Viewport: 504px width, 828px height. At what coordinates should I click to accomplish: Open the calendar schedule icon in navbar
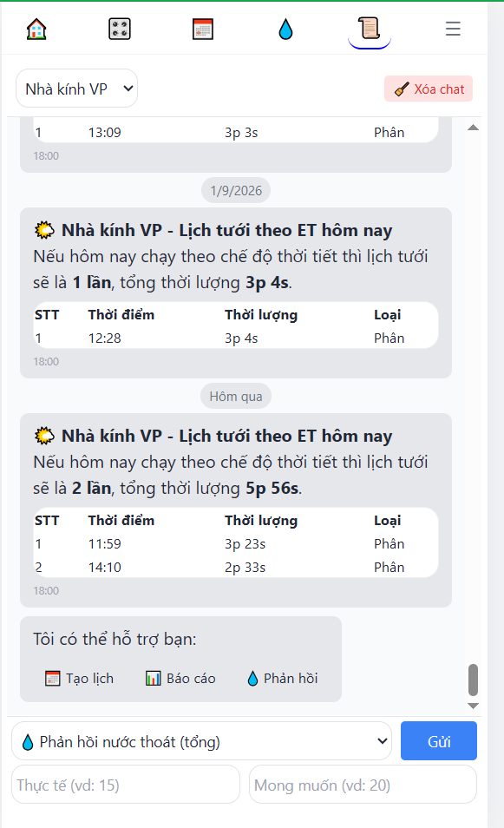pyautogui.click(x=203, y=29)
